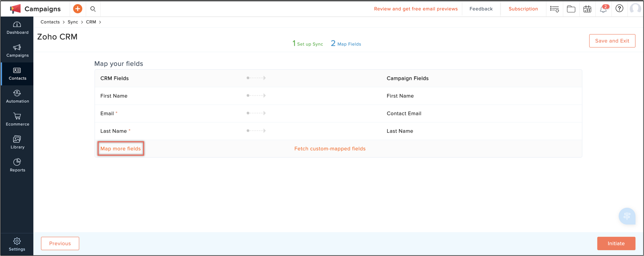The height and width of the screenshot is (256, 644).
Task: Open the Campaigns sidebar item
Action: tap(17, 51)
